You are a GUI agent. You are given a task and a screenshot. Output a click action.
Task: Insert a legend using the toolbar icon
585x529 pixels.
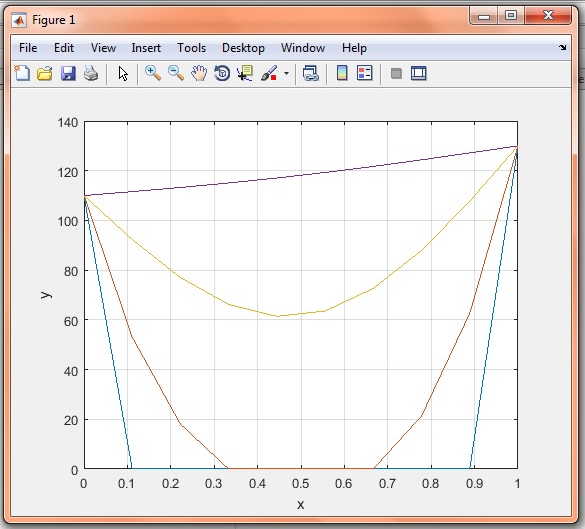pyautogui.click(x=365, y=73)
